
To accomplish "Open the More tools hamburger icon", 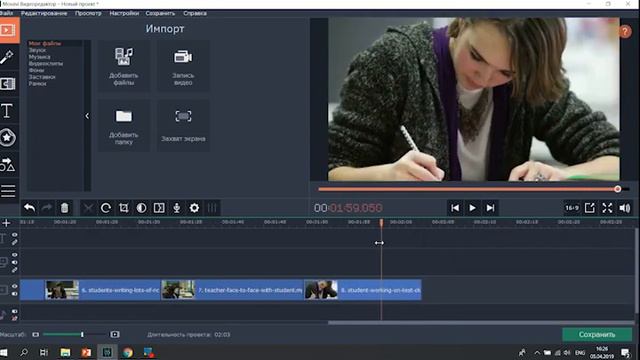I will tap(7, 191).
